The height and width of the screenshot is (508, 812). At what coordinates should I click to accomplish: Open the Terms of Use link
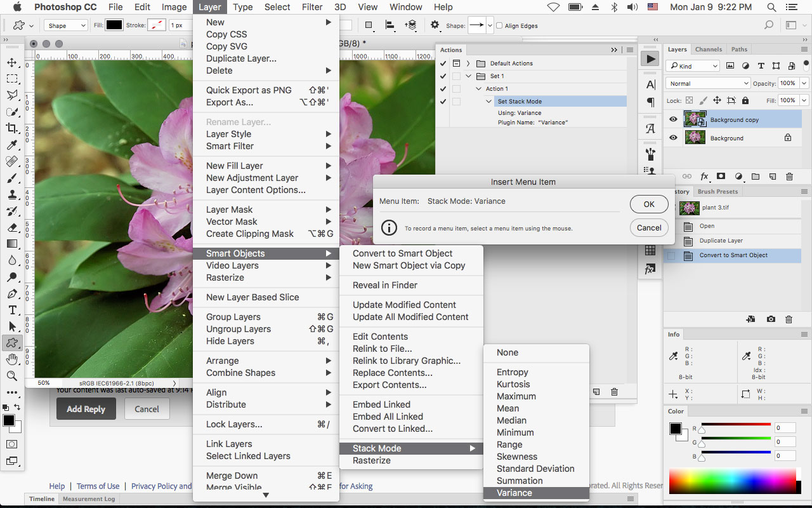[x=98, y=486]
